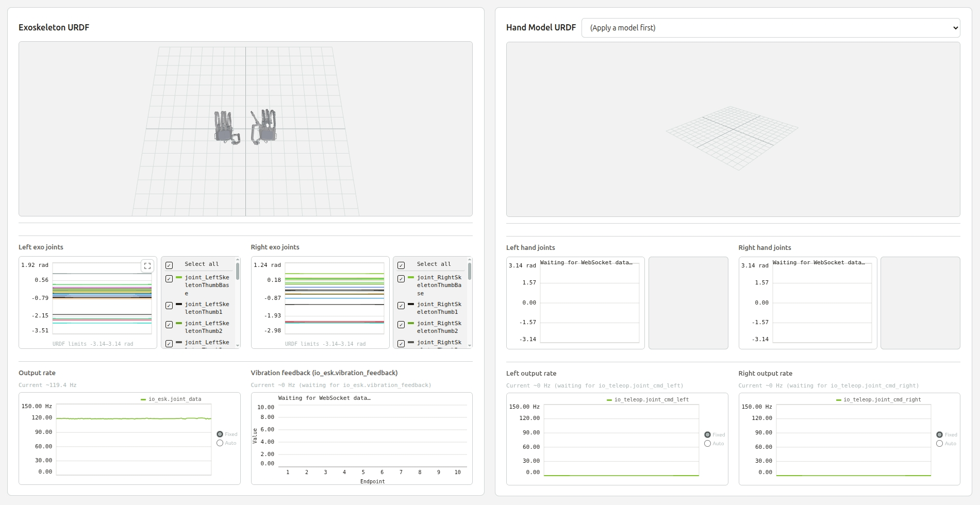
Task: Click down arrow of left joint list scrollbar
Action: point(238,345)
